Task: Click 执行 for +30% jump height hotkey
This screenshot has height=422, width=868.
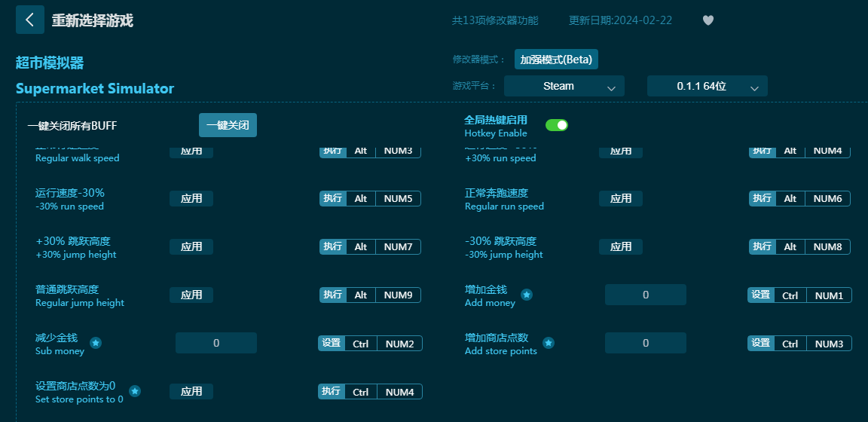Action: (x=333, y=246)
